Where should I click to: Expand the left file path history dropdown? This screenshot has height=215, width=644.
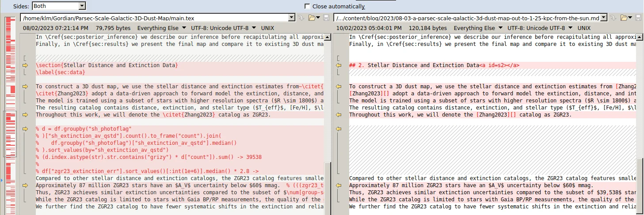point(291,18)
